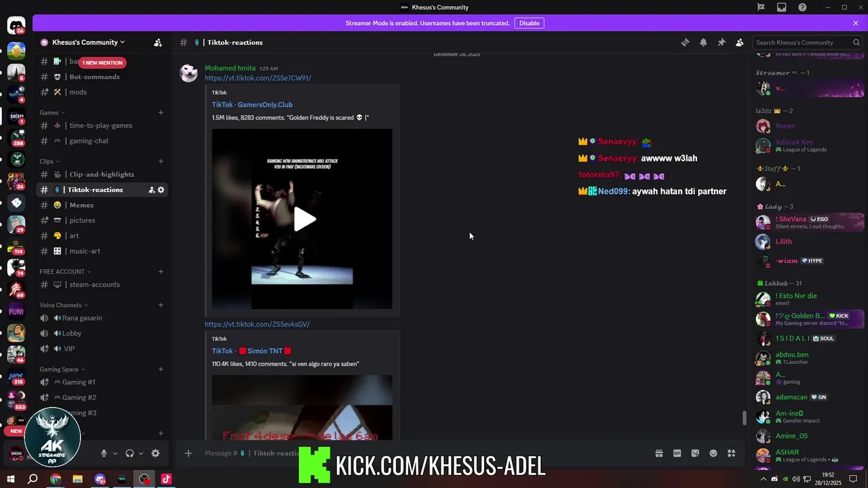This screenshot has width=868, height=488.
Task: Join Rana gasarin voice channel
Action: point(102,318)
